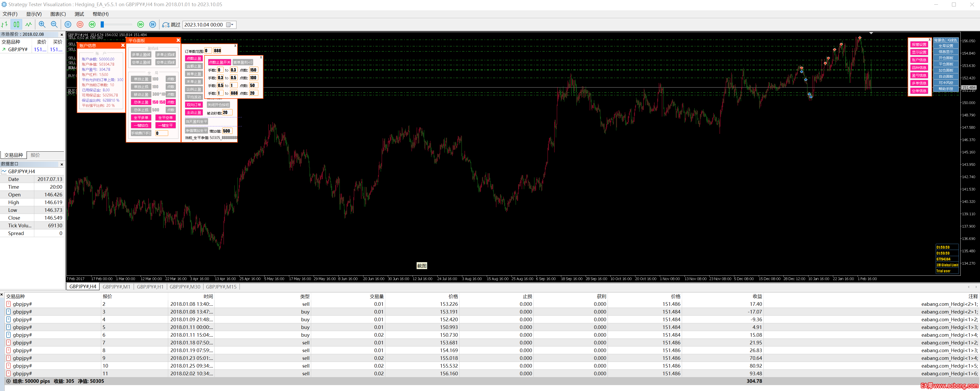
Task: Switch chart to bar chart mode icon
Action: [x=5, y=24]
